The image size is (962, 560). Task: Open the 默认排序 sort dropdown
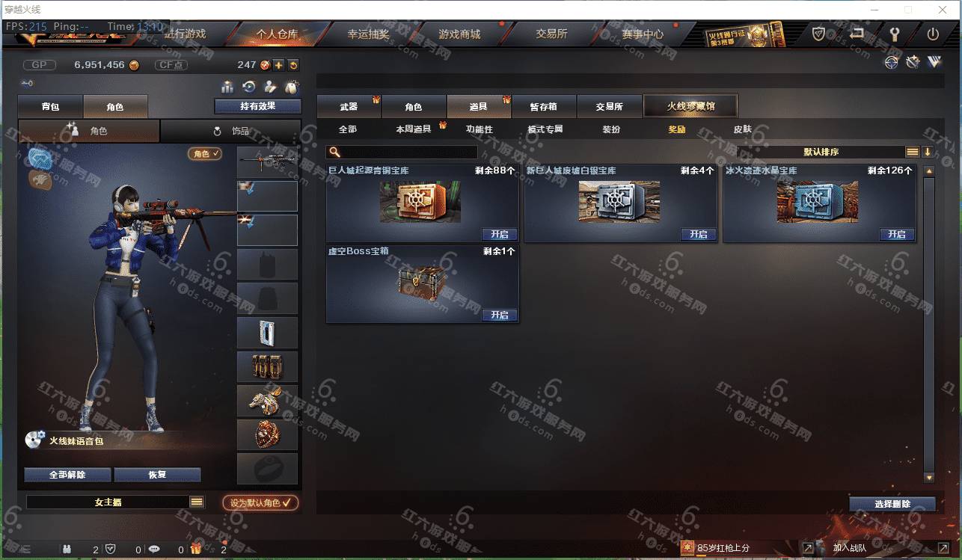821,152
